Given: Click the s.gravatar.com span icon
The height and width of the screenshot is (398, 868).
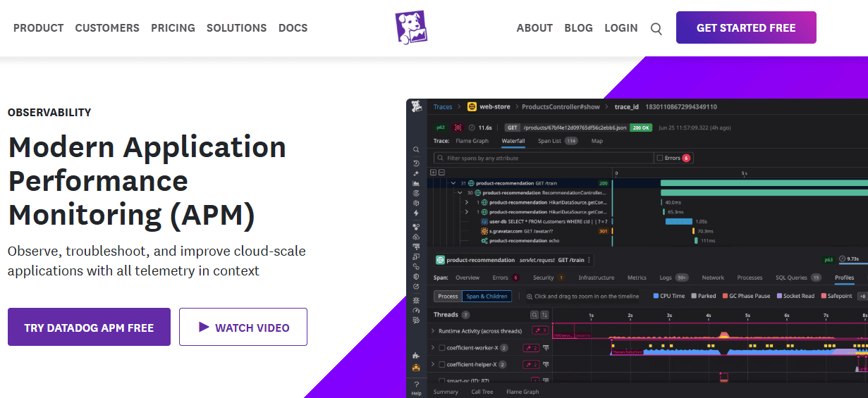Looking at the screenshot, I should [484, 231].
